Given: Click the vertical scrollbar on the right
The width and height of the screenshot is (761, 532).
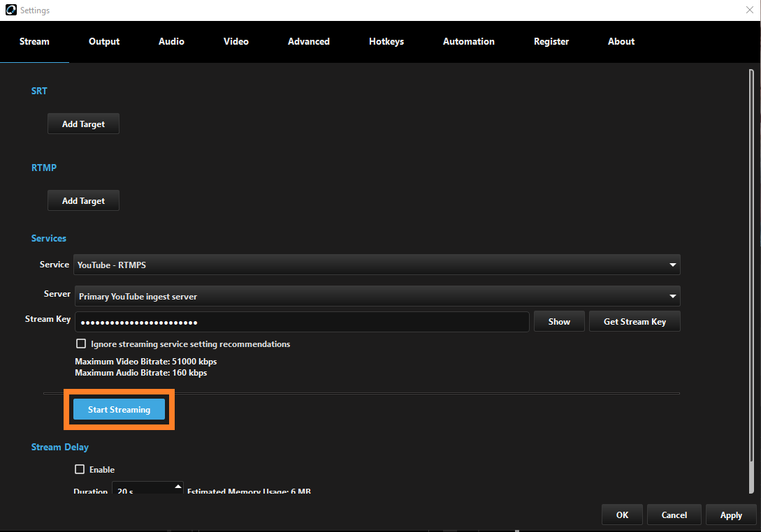Looking at the screenshot, I should (x=751, y=279).
